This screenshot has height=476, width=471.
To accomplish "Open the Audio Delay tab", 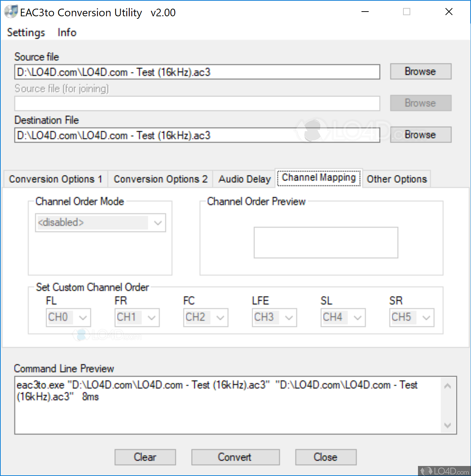I will tap(244, 179).
